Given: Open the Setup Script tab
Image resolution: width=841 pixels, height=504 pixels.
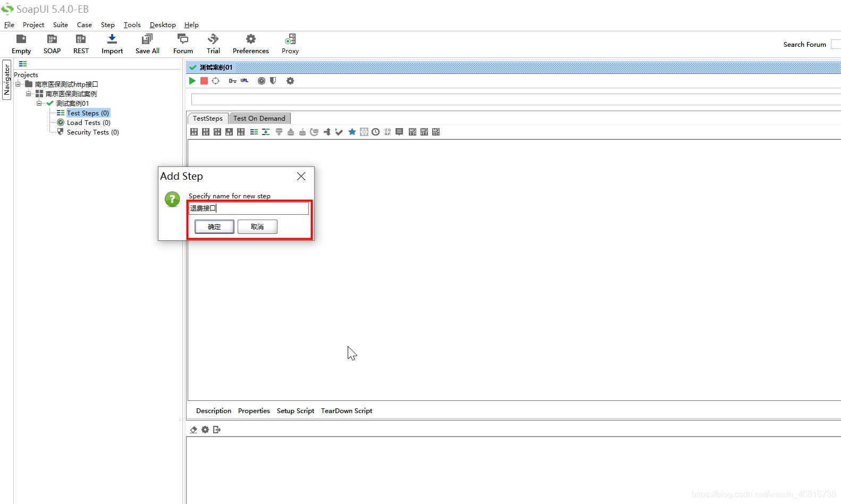Looking at the screenshot, I should pos(296,411).
